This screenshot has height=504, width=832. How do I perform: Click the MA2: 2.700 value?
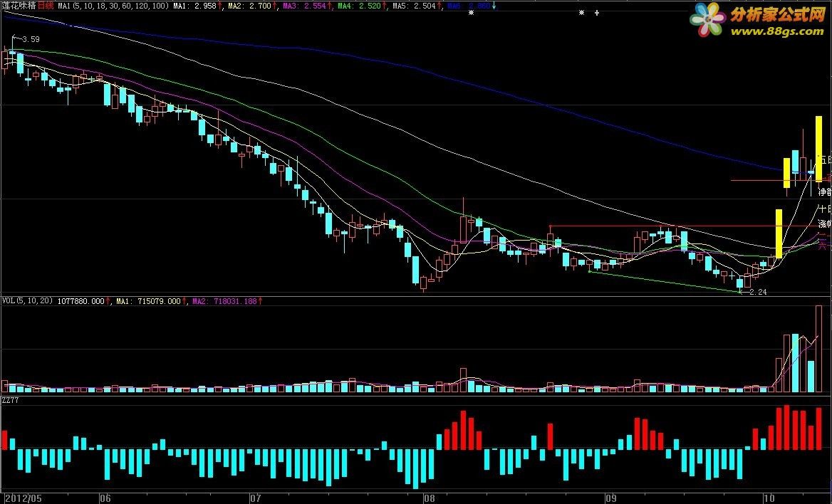(249, 6)
